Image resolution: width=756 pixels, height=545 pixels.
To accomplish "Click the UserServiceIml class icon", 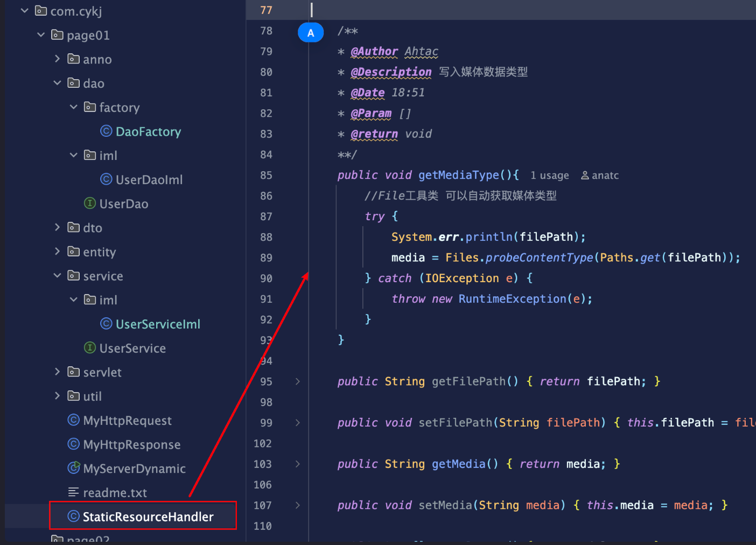I will (x=106, y=324).
